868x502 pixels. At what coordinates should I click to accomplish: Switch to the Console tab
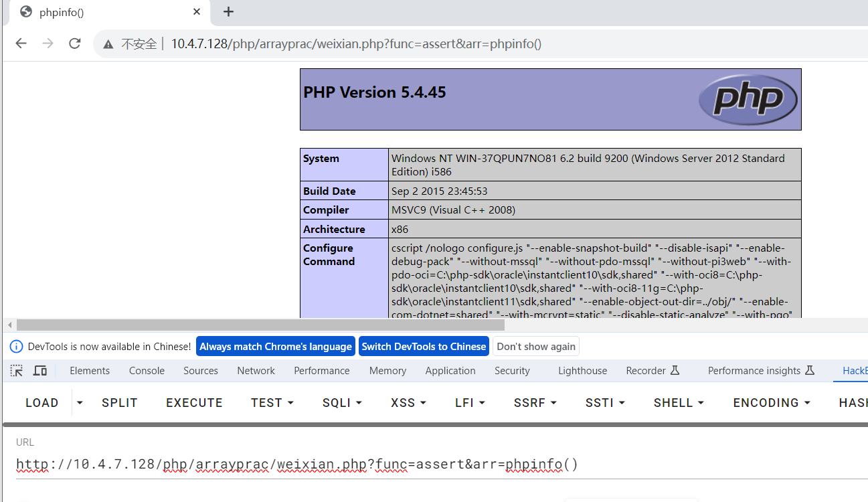pos(147,370)
